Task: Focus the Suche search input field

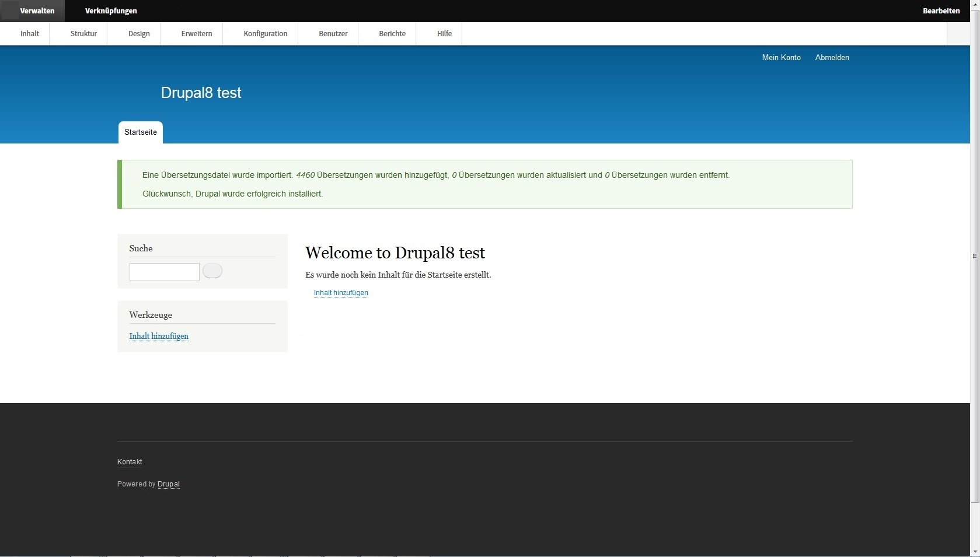Action: [x=165, y=272]
